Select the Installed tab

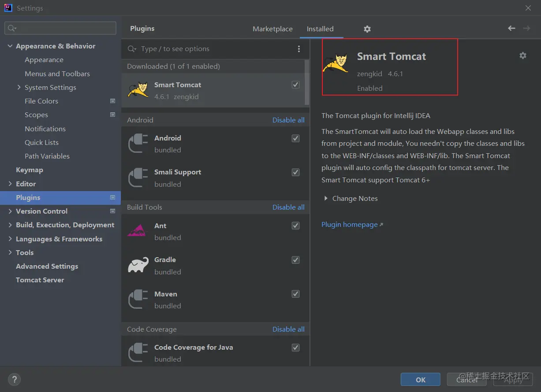[x=320, y=29]
